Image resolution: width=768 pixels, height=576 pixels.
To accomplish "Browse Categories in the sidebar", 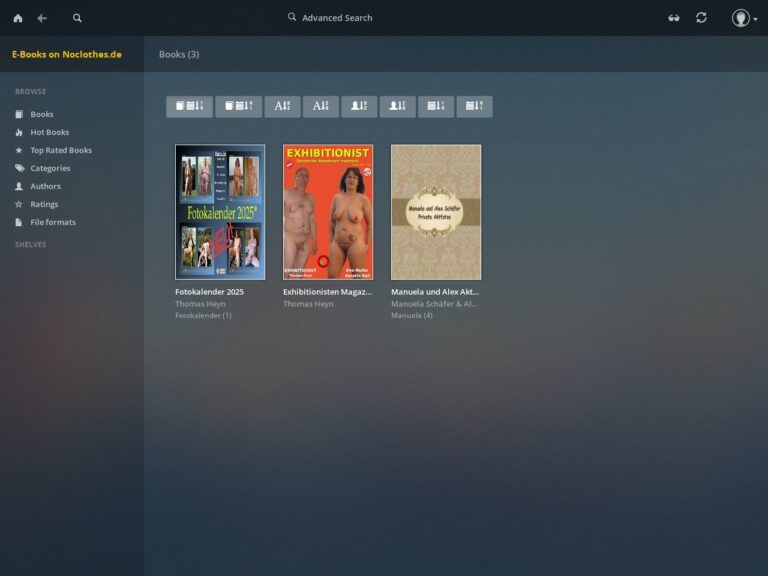I will tap(50, 168).
